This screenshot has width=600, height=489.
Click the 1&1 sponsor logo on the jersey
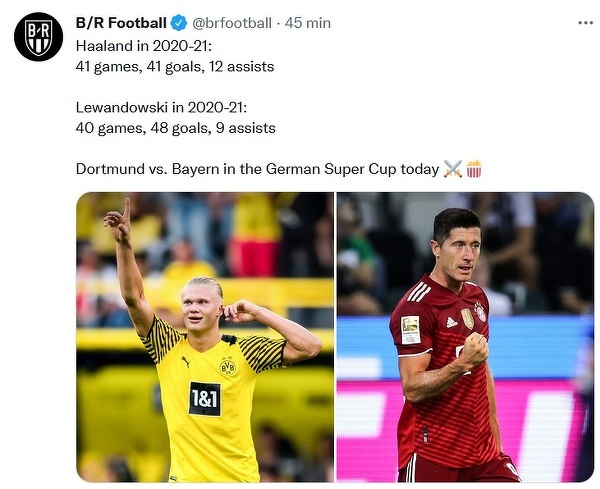pyautogui.click(x=205, y=398)
